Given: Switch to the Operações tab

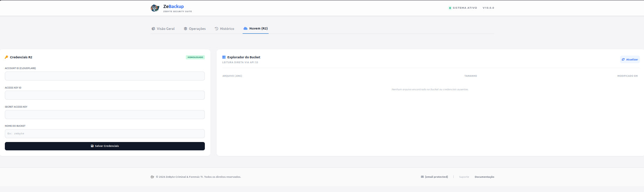Looking at the screenshot, I should [195, 29].
